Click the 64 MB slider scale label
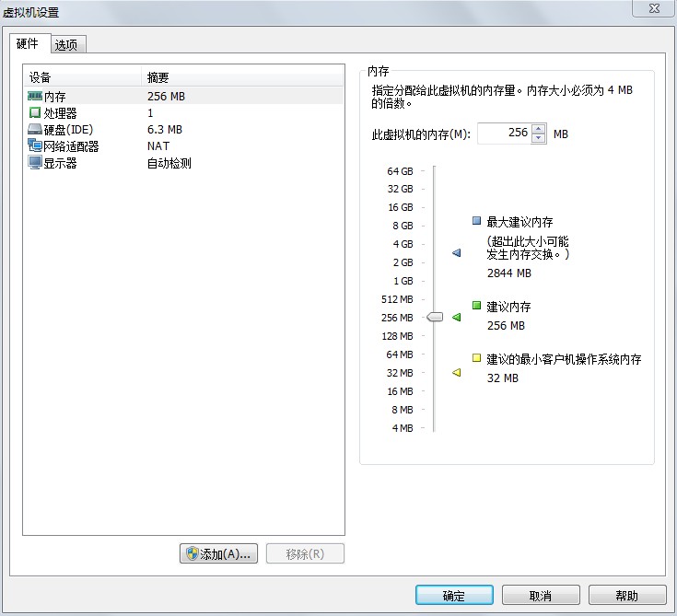 (400, 354)
